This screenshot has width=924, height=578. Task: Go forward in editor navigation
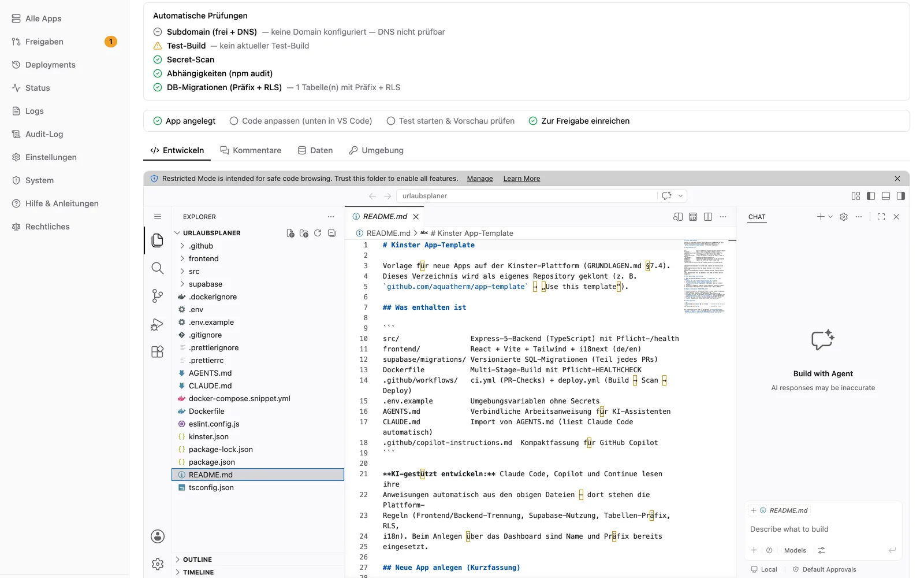(x=388, y=196)
